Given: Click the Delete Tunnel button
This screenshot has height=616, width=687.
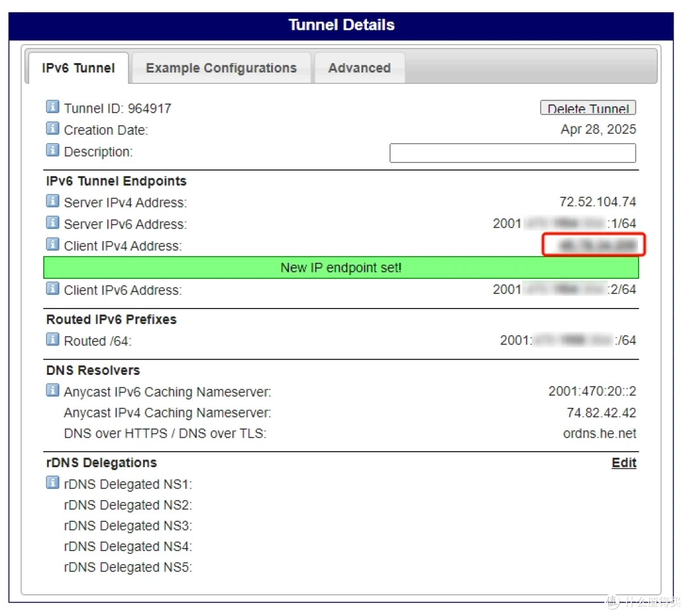Looking at the screenshot, I should point(586,108).
